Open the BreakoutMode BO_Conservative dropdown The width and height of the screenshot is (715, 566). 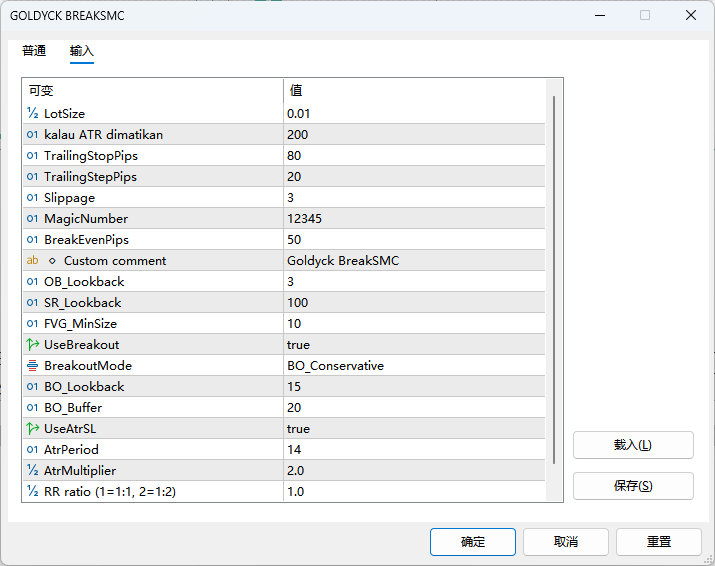tap(414, 366)
